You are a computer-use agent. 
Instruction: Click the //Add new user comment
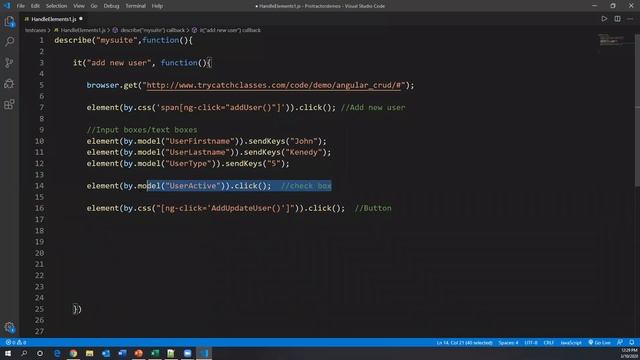point(373,107)
